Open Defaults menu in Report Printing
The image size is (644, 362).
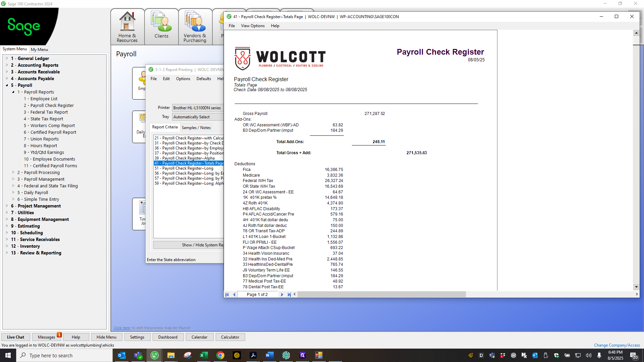(x=204, y=79)
